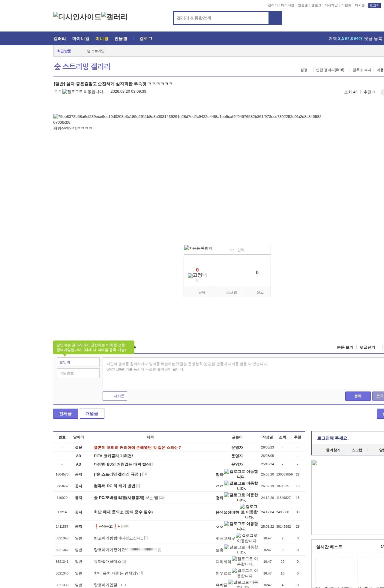Expand the 연관 갤러리(0/16) list
The width and height of the screenshot is (384, 588).
pos(330,70)
